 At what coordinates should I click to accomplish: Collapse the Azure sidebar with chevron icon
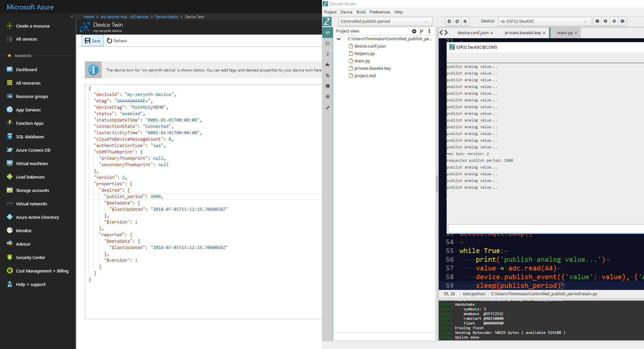point(72,16)
